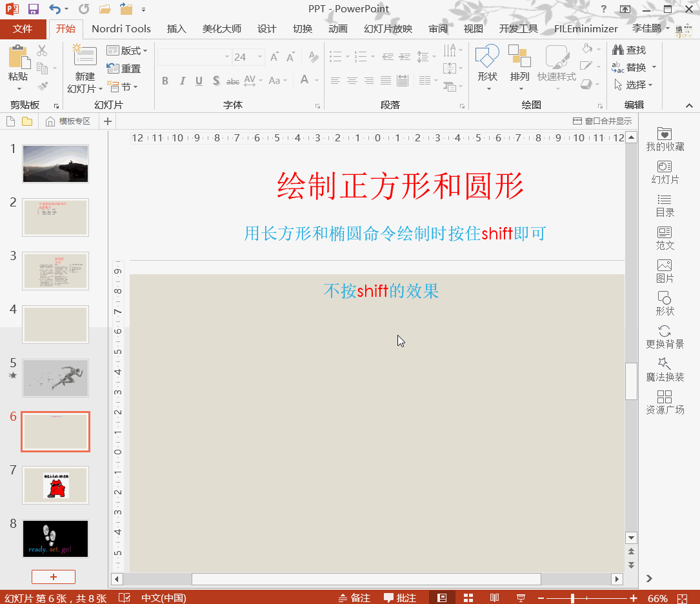The height and width of the screenshot is (604, 700).
Task: Open the font size dropdown showing 24
Action: pos(260,57)
